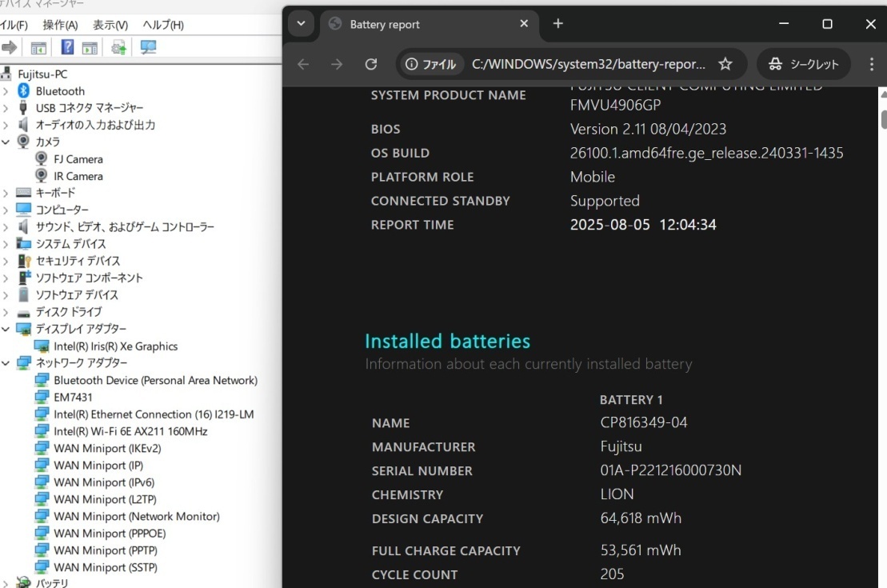Click the address bar URL
Screen dimensions: 887x588
(x=589, y=64)
